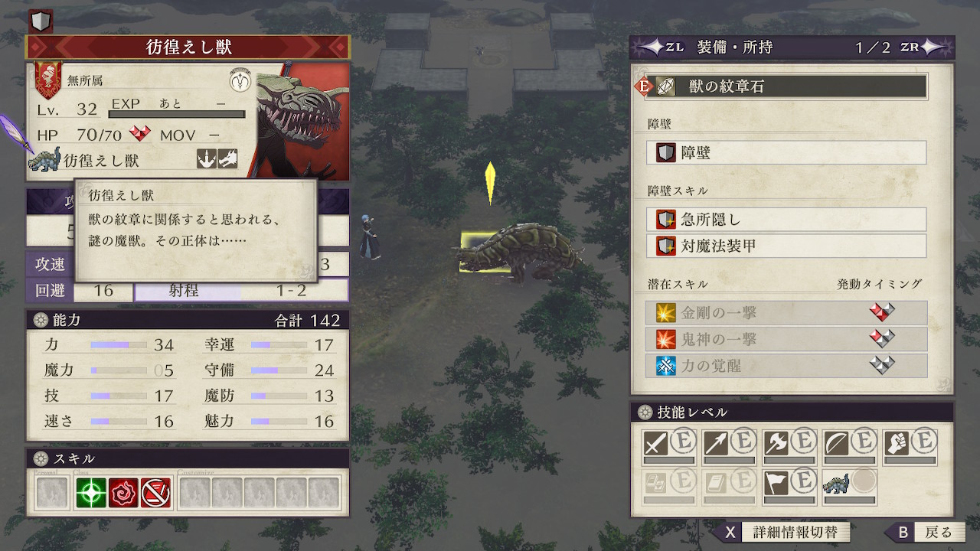The width and height of the screenshot is (980, 551).
Task: Select the red prohibition skill icon
Action: [155, 493]
